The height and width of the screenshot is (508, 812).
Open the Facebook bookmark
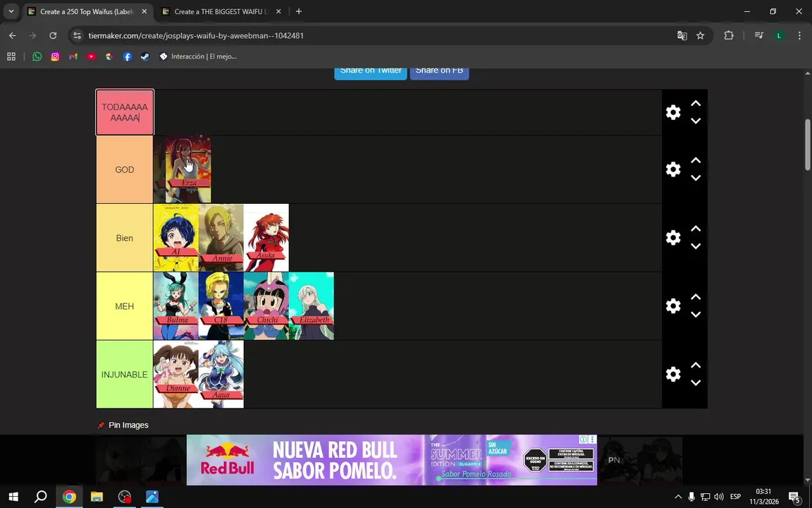(x=128, y=56)
